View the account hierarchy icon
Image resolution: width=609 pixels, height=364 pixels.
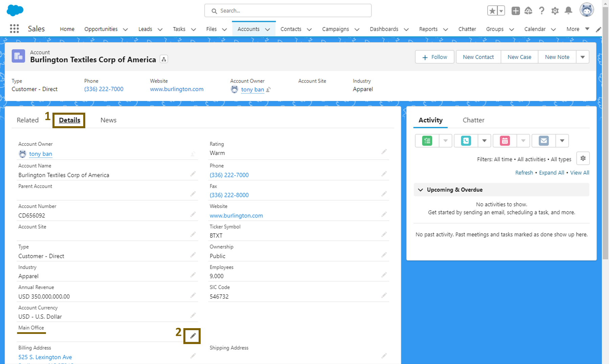(x=164, y=59)
